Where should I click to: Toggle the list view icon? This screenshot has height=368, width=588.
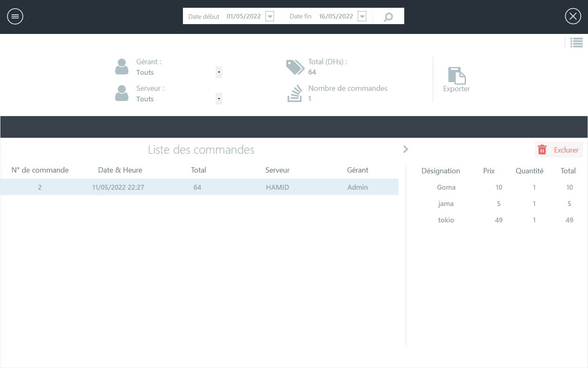coord(576,43)
